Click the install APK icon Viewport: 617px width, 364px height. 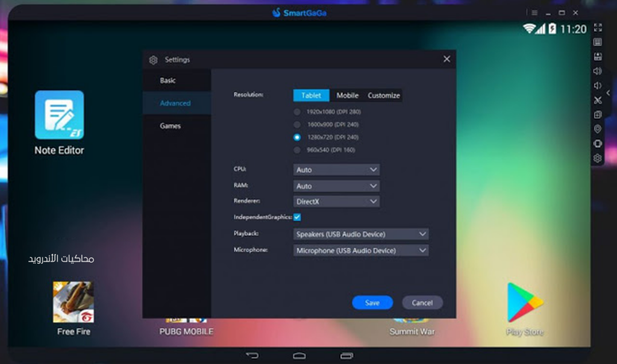(598, 57)
